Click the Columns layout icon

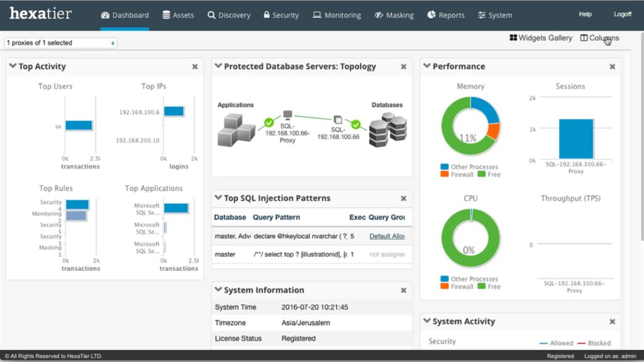pos(584,38)
